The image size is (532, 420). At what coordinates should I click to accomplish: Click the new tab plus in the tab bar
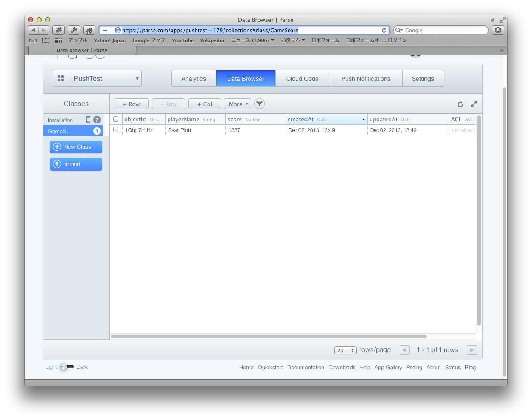(501, 50)
